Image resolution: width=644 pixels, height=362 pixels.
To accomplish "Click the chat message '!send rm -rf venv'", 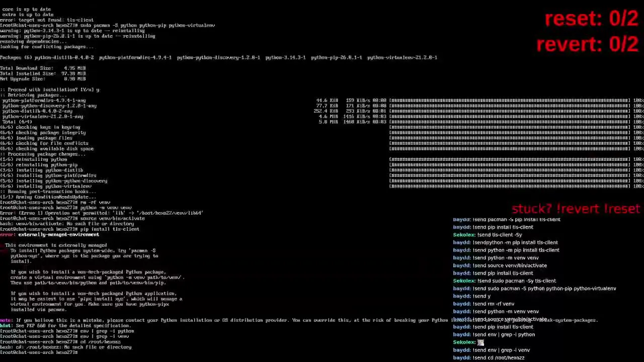I will pyautogui.click(x=484, y=304).
